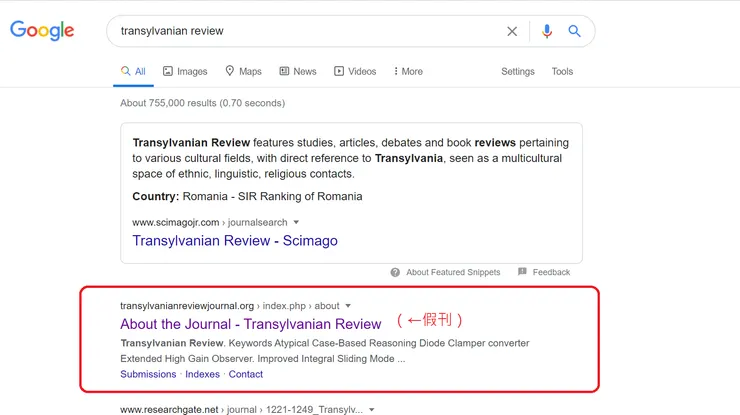740x415 pixels.
Task: Expand the scimagojr.com result options arrow
Action: coord(296,222)
